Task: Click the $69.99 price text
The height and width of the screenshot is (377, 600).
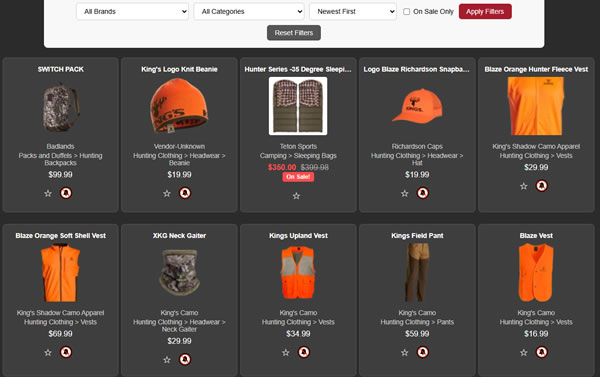Action: point(60,334)
